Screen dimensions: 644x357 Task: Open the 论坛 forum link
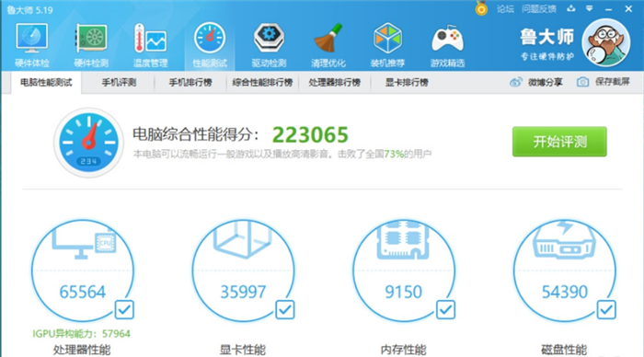[x=505, y=9]
